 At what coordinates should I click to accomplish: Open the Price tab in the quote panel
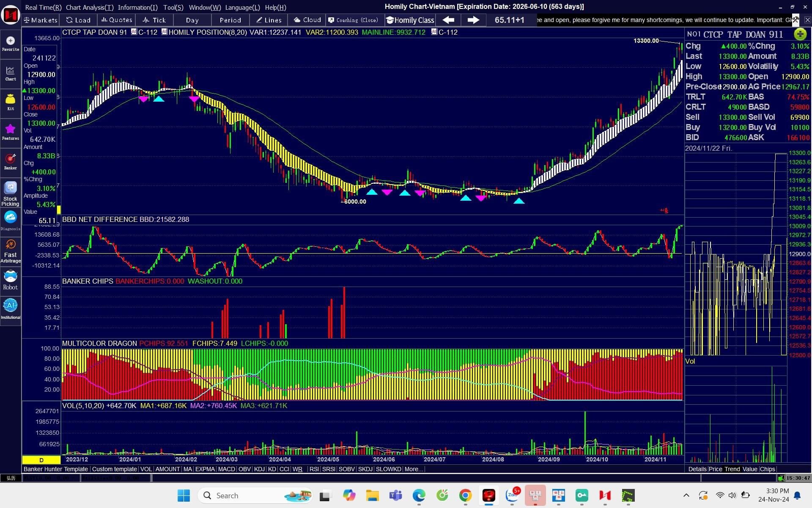point(715,469)
